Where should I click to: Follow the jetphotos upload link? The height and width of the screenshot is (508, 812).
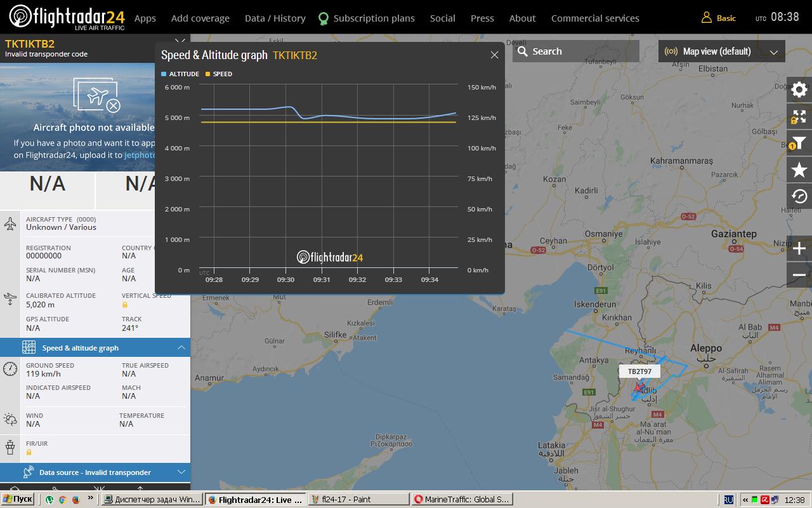140,155
